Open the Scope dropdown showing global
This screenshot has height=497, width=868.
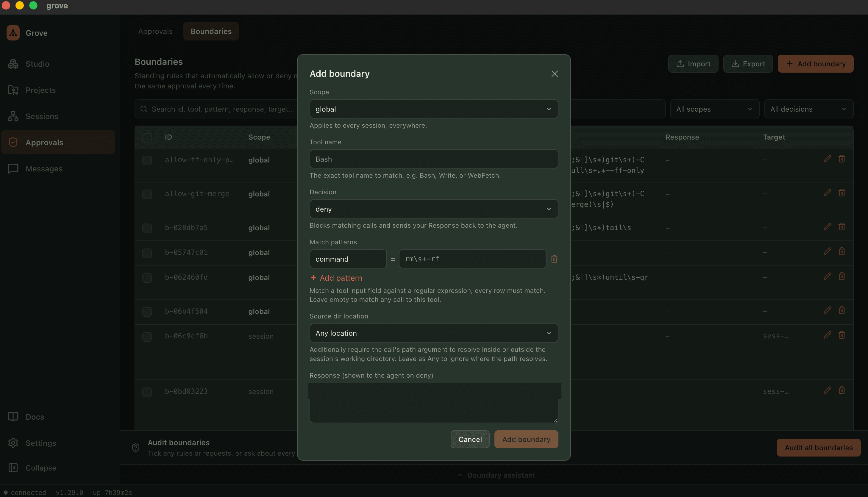coord(433,109)
